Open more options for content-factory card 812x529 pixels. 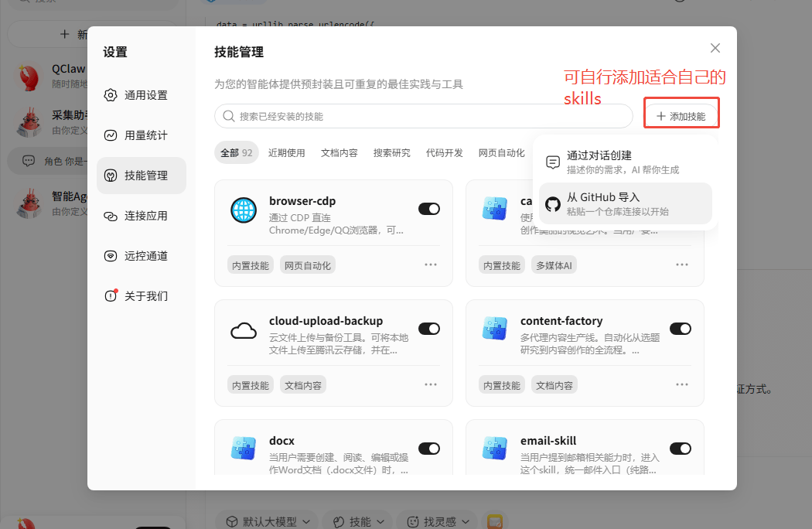coord(681,384)
